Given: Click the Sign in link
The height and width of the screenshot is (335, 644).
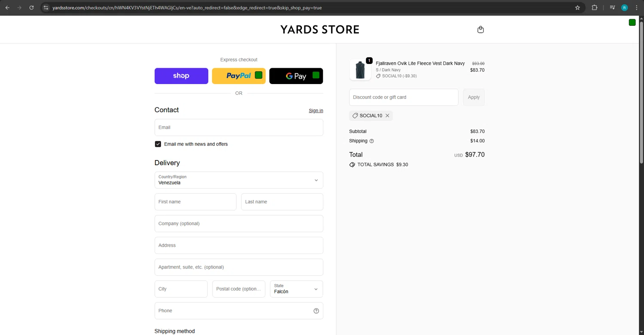Looking at the screenshot, I should (316, 111).
